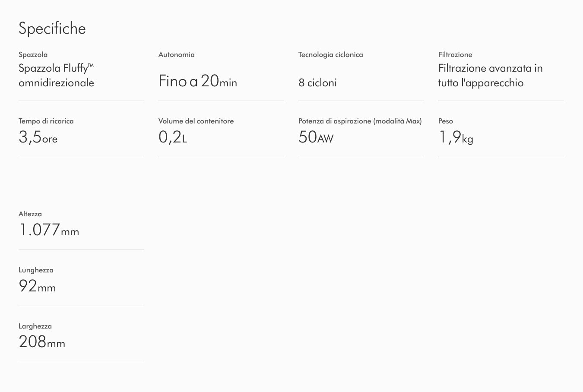
Task: Click the Filtrazione avanzata description text
Action: click(x=490, y=76)
